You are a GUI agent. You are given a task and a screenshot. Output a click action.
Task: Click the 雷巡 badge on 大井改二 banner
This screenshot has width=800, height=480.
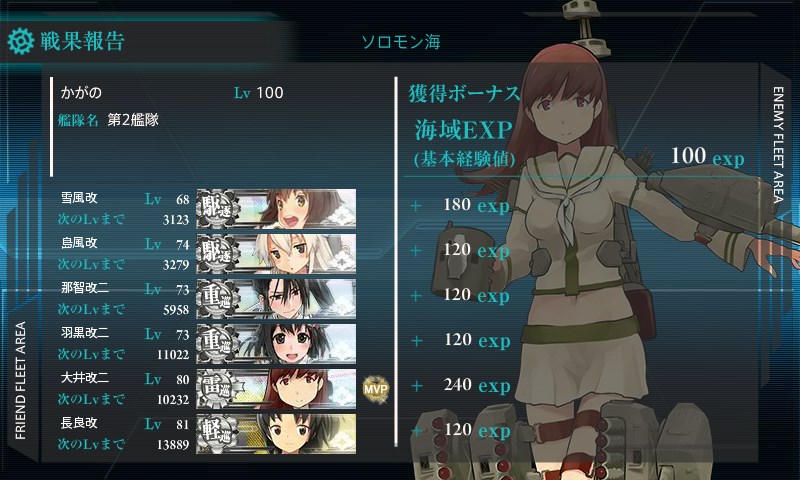(218, 388)
